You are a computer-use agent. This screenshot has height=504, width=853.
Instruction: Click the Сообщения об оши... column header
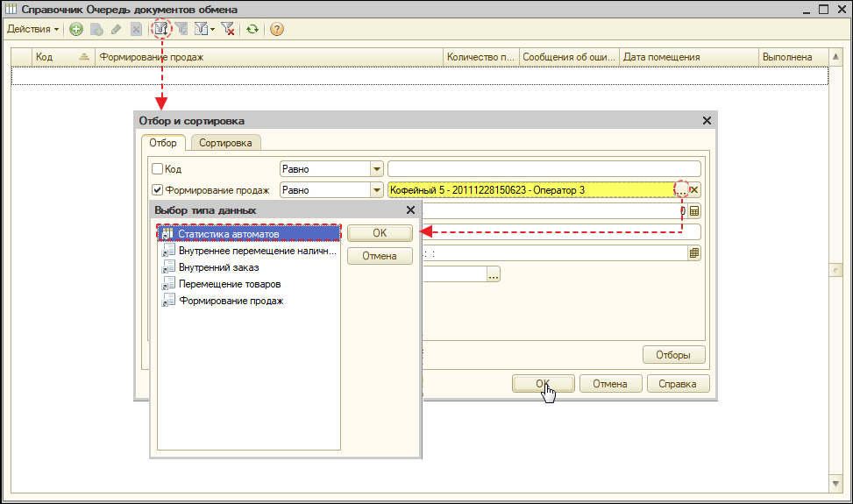coord(569,57)
